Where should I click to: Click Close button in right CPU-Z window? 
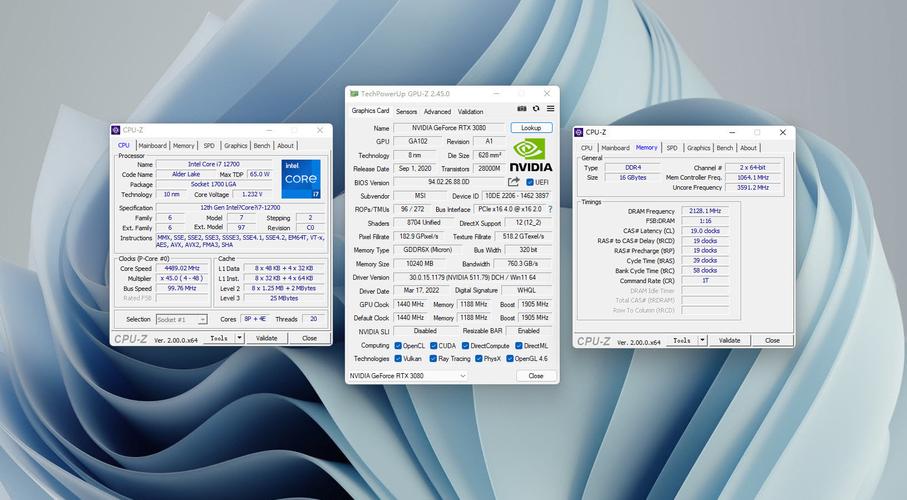click(772, 340)
